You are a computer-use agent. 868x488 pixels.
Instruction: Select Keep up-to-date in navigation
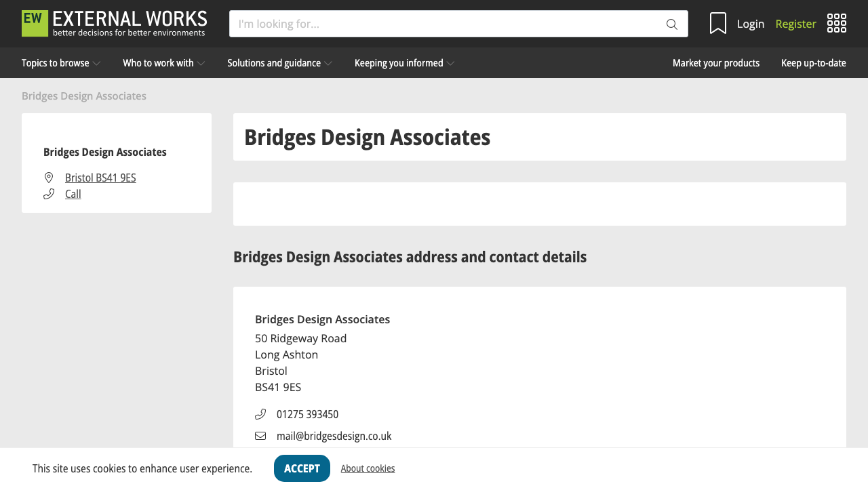point(813,62)
